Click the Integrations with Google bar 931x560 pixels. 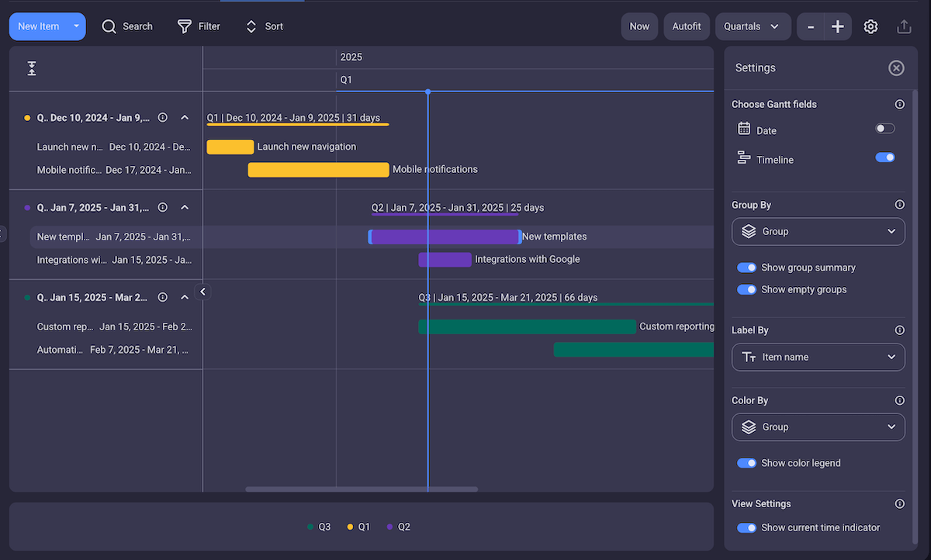445,259
